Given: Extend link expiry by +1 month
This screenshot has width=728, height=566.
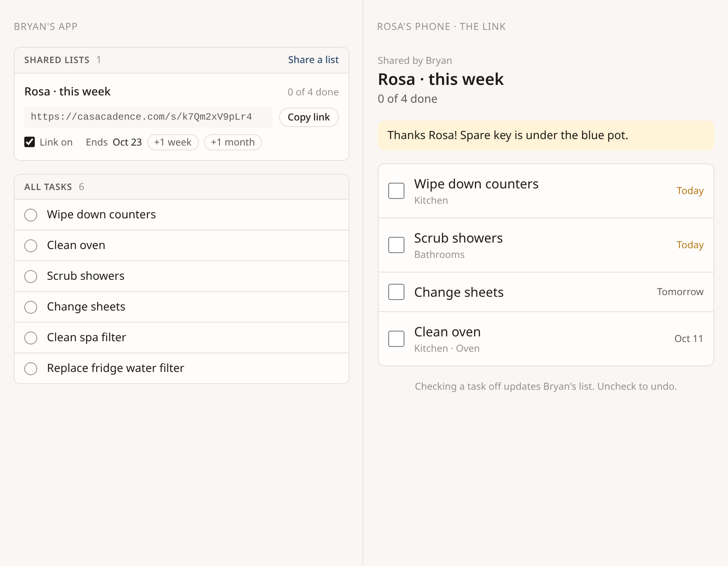Looking at the screenshot, I should point(233,142).
